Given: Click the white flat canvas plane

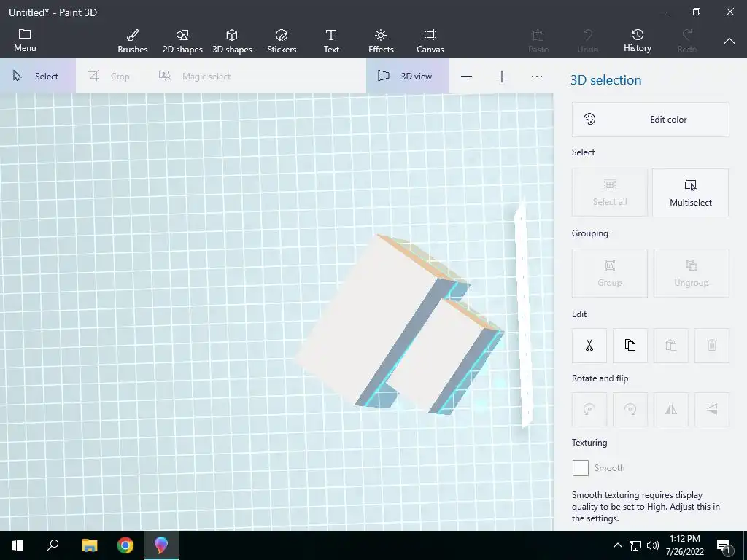Looking at the screenshot, I should 522,314.
